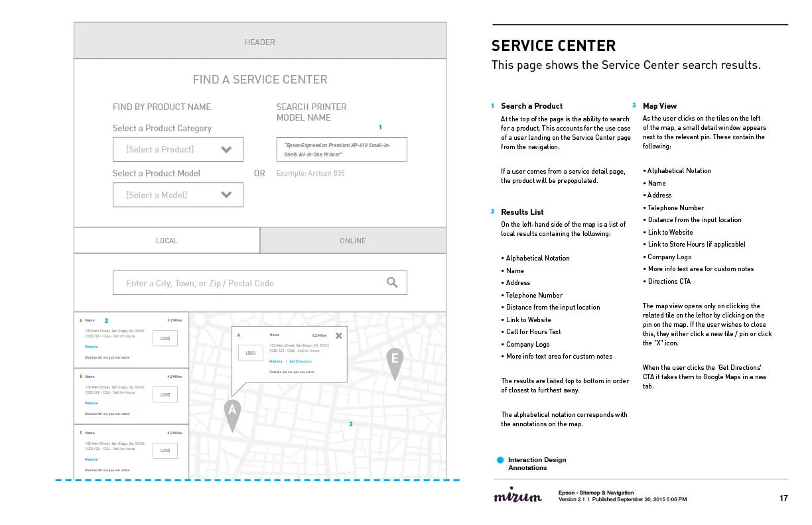Open Website link in result C card
Image resolution: width=812 pixels, height=525 pixels.
91,459
